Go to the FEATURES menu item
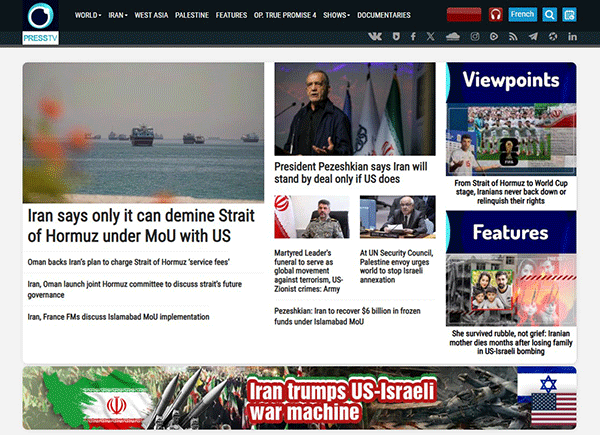This screenshot has width=600, height=435. click(231, 15)
